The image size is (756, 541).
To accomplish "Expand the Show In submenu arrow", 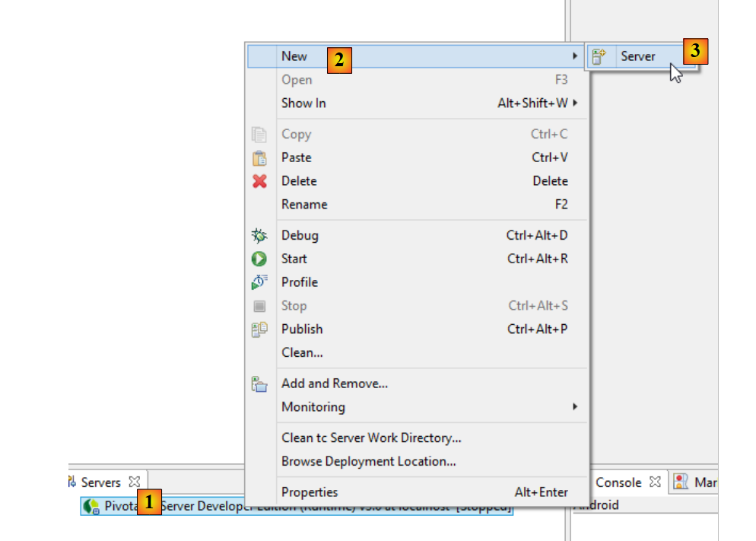I will 574,103.
